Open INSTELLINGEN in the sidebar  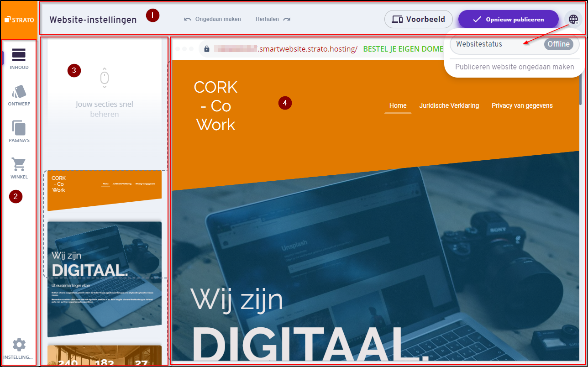(19, 346)
